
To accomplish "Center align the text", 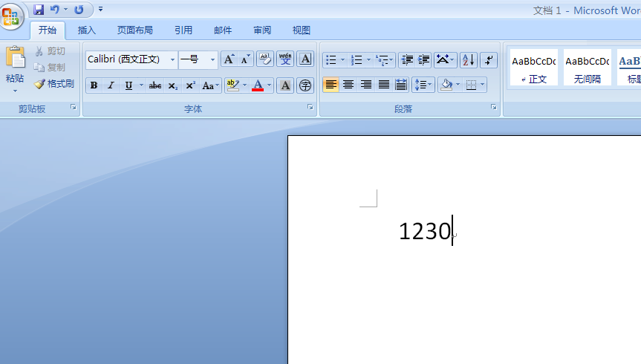I will click(x=348, y=85).
